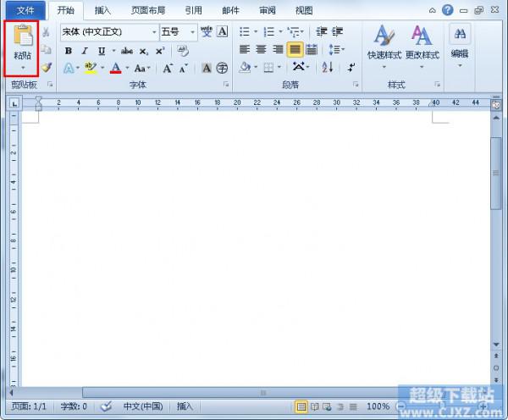
Task: Toggle Italic formatting
Action: click(x=85, y=51)
